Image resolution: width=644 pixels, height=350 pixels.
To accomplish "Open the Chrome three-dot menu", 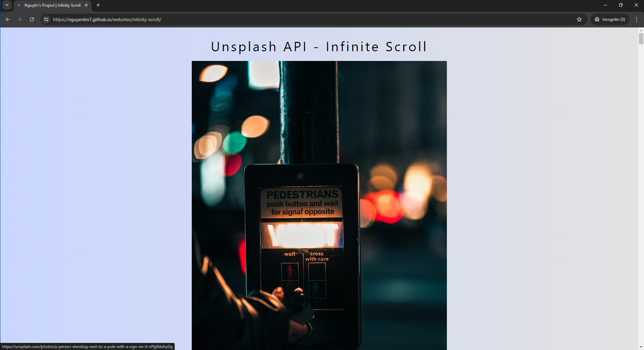I will click(x=637, y=19).
